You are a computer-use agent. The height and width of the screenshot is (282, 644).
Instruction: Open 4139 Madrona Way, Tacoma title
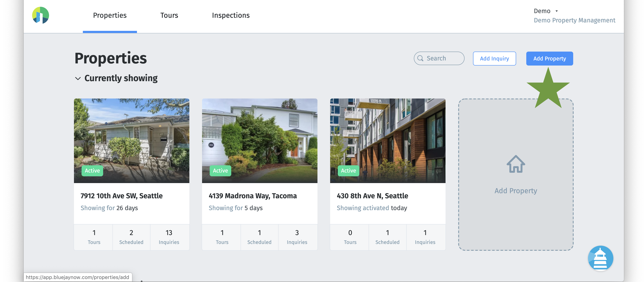pos(253,196)
